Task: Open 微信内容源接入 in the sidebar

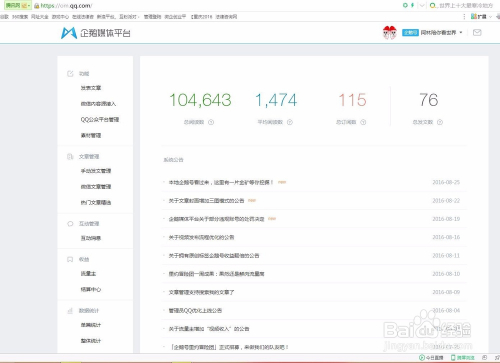Action: tap(98, 104)
